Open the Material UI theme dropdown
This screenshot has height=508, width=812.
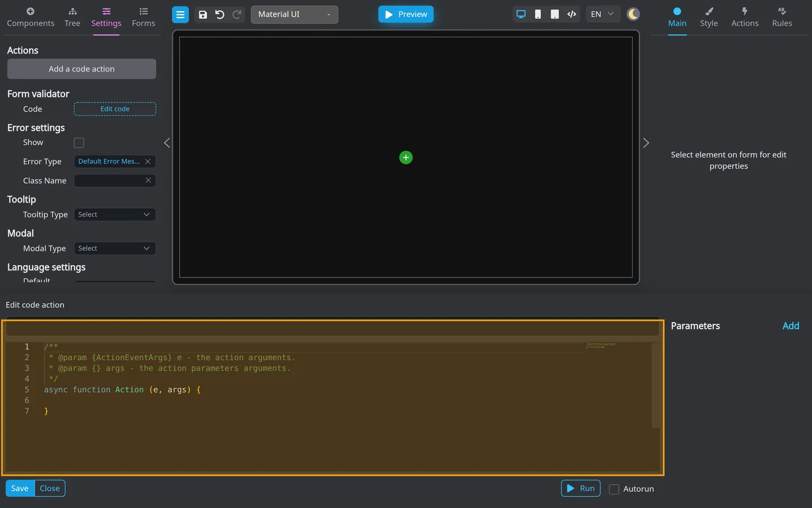(x=294, y=15)
